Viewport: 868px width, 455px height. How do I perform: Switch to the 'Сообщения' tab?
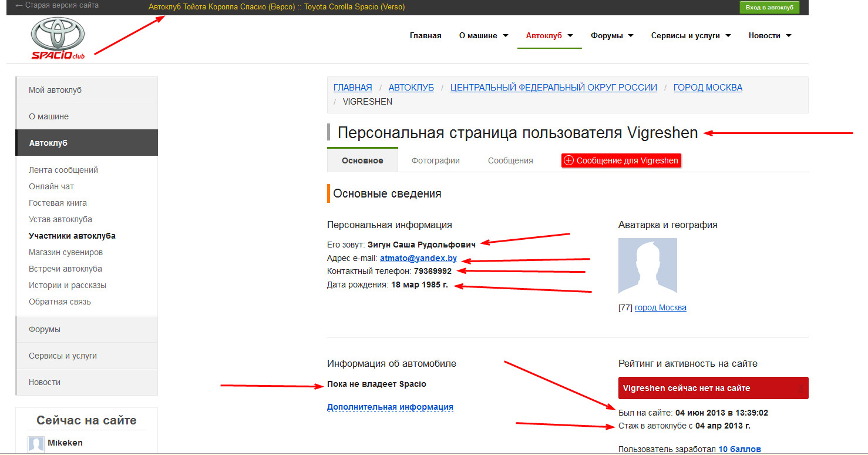pyautogui.click(x=510, y=160)
